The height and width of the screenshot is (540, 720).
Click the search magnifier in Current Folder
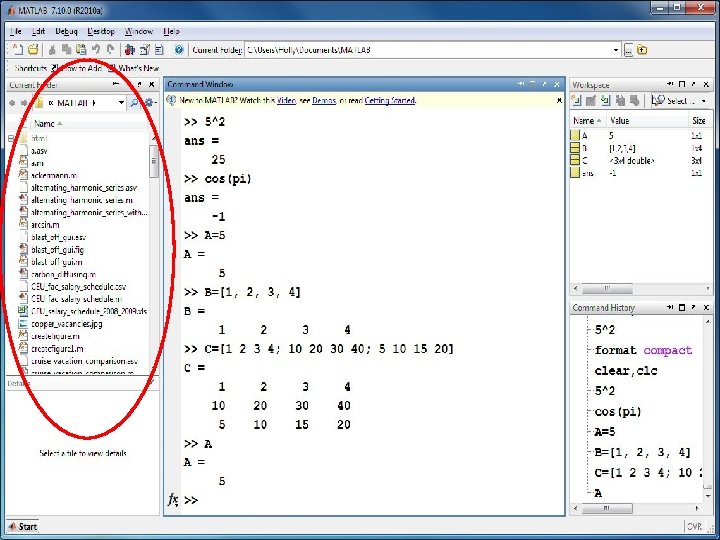pos(134,103)
